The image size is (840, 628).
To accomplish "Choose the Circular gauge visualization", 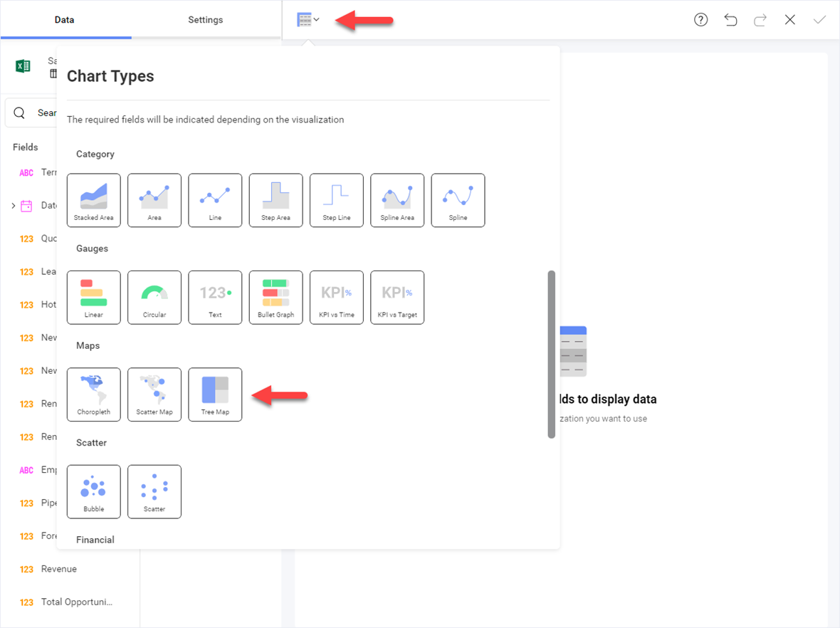I will click(x=154, y=298).
